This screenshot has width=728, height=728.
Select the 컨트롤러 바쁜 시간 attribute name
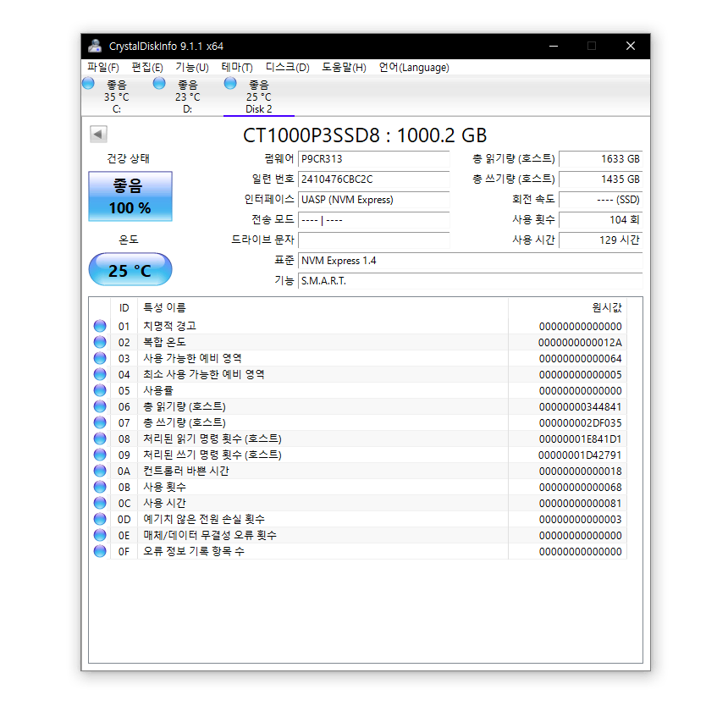(186, 471)
